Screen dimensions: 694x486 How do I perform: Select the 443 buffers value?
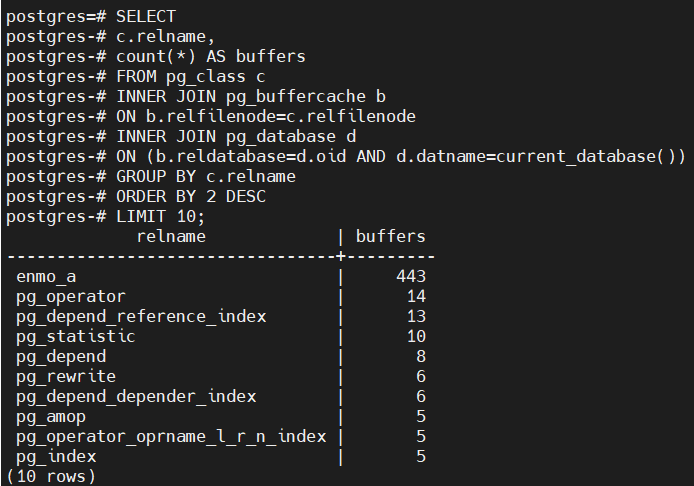(x=411, y=276)
